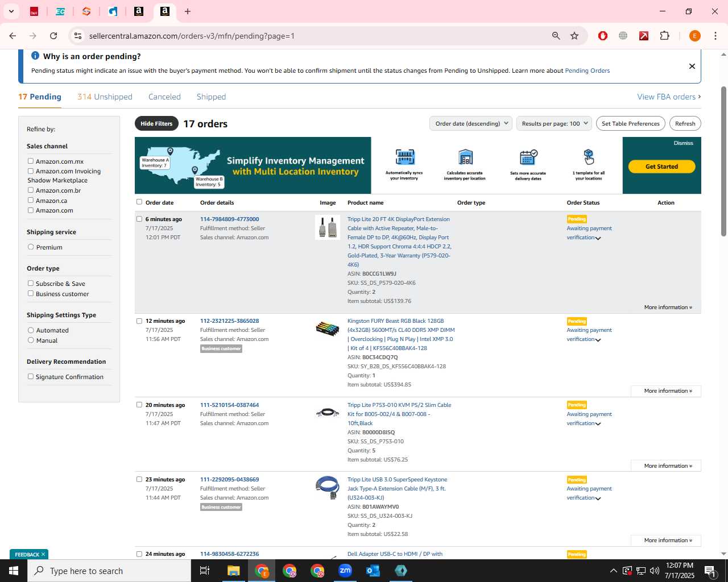Click the volume icon in system tray
728x582 pixels.
[655, 571]
